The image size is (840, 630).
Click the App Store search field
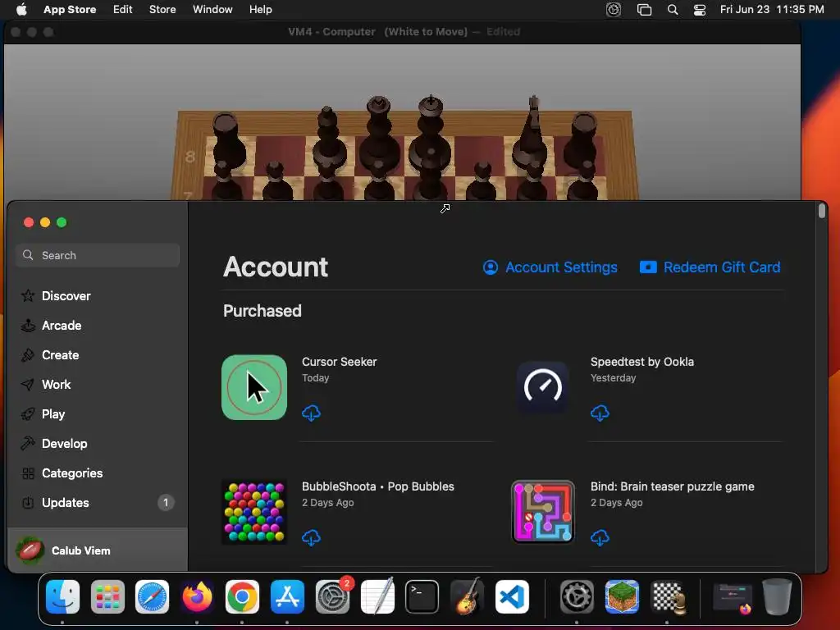pos(98,255)
